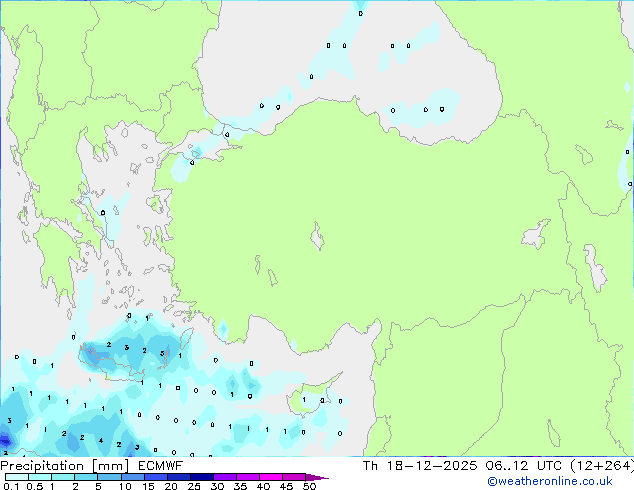Click the 'ECMWF' model label

click(x=161, y=466)
